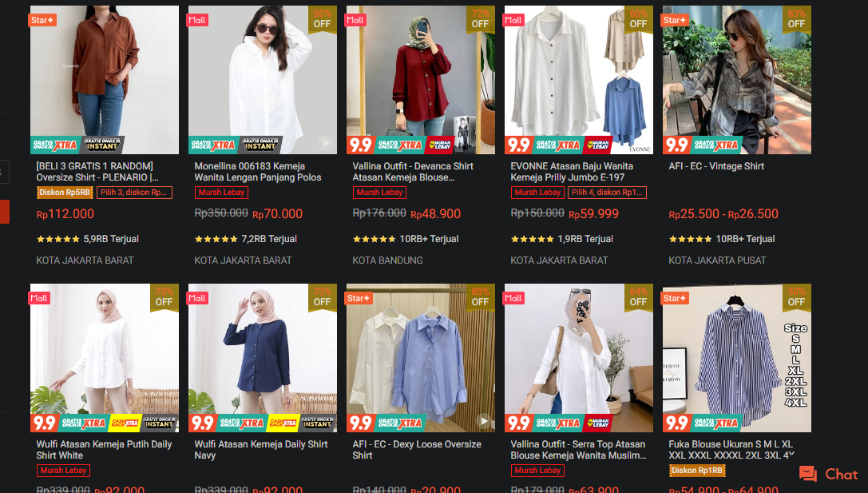This screenshot has width=868, height=493.
Task: Click 50% OFF ribbon on Fuka Blouse
Action: pos(797,297)
